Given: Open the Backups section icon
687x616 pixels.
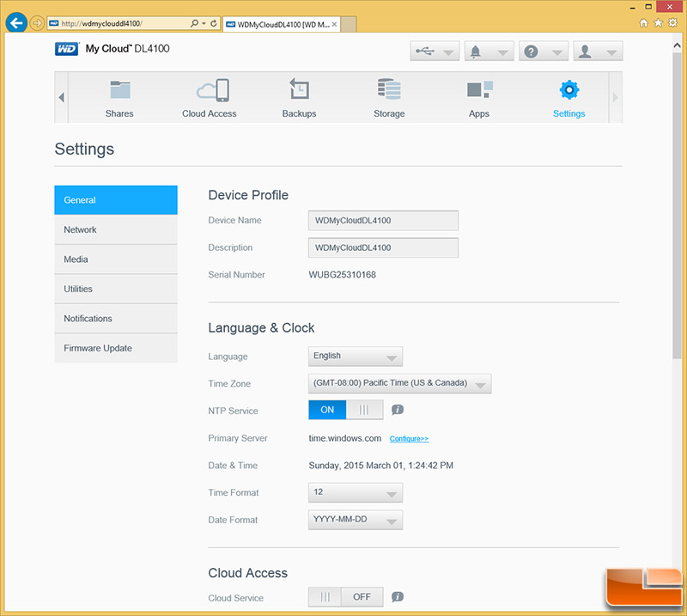Looking at the screenshot, I should pos(299,89).
